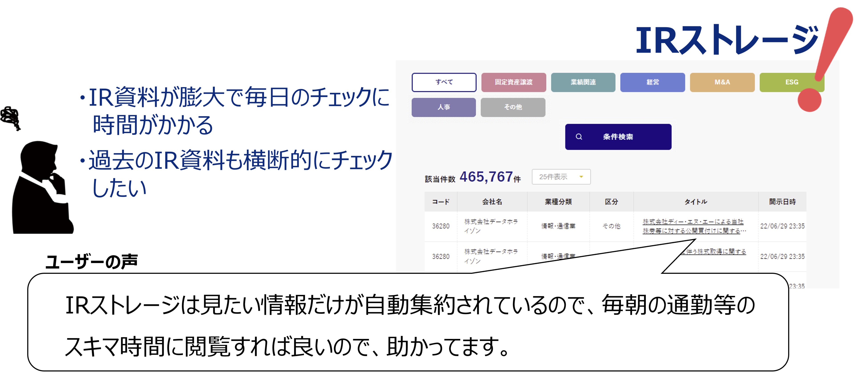Viewport: 868px width, 374px height.
Task: Select the その他 category filter
Action: pyautogui.click(x=513, y=107)
